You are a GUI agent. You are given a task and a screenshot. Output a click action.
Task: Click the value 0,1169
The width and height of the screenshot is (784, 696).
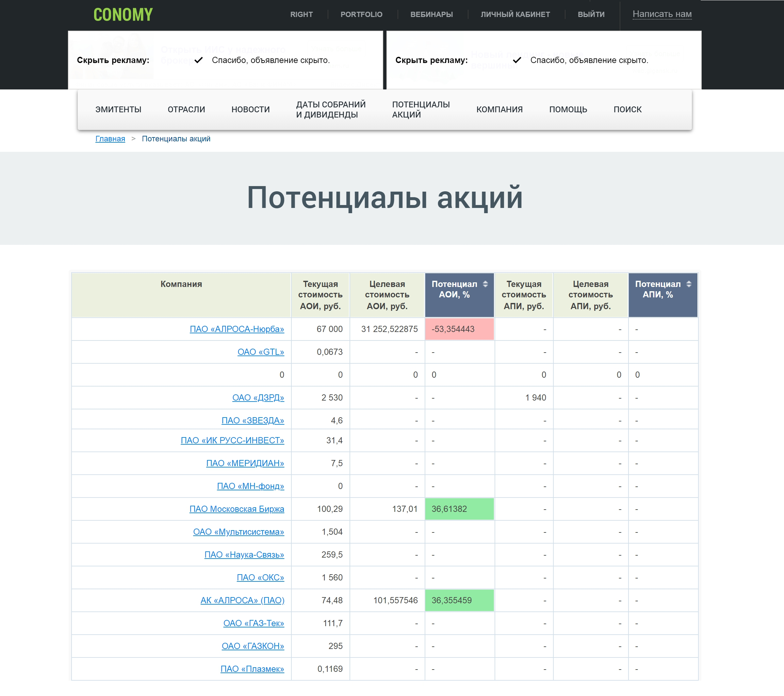(330, 669)
